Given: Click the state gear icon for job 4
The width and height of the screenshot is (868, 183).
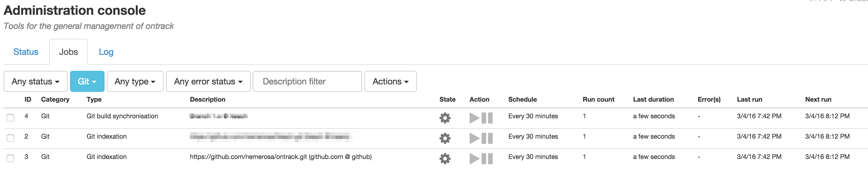Looking at the screenshot, I should coord(445,118).
